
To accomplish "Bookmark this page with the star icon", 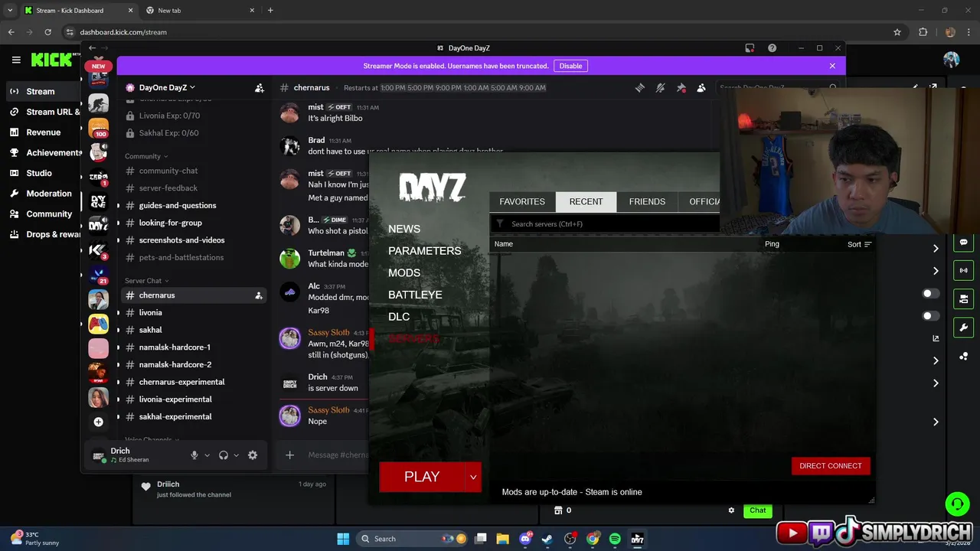I will [897, 32].
